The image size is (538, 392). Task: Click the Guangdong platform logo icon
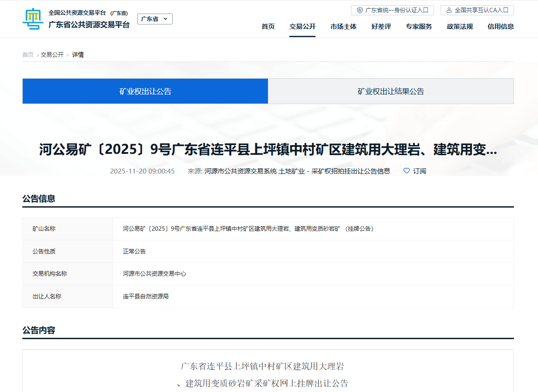pos(33,19)
